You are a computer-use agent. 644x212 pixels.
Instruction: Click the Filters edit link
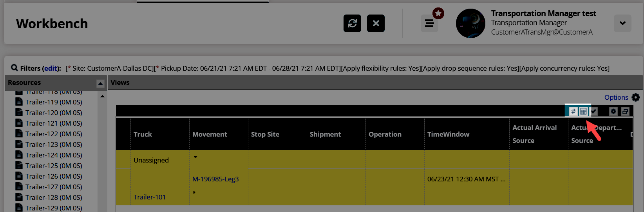pyautogui.click(x=51, y=68)
